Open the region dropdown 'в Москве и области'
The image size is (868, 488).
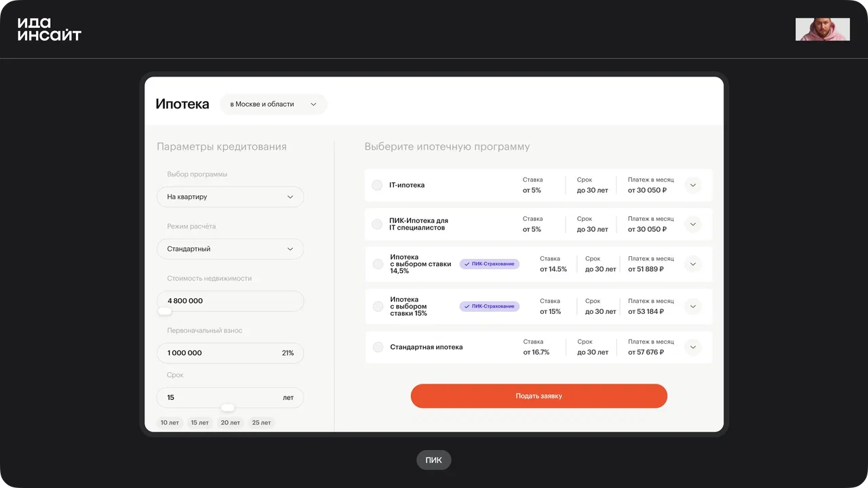coord(273,104)
